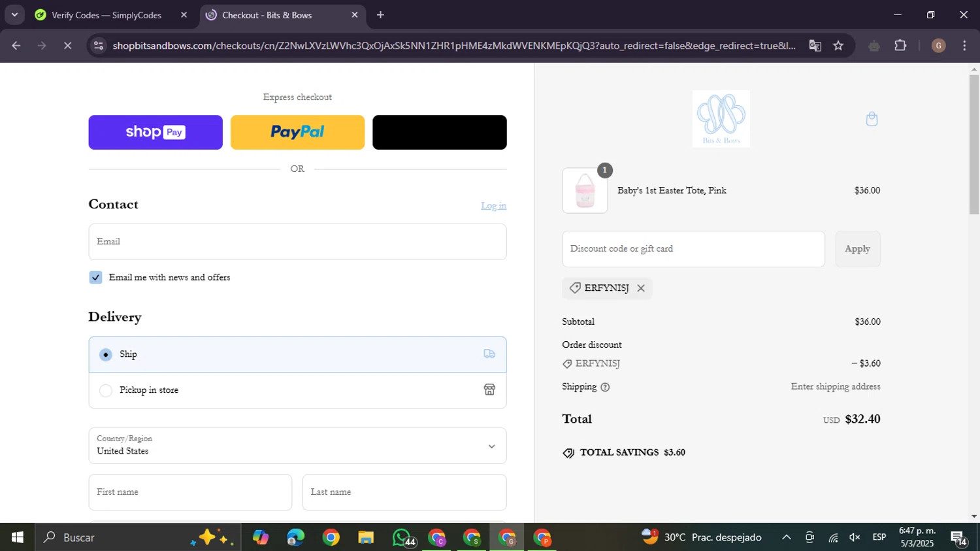Click the page vertical scrollbar
The image size is (980, 551).
(x=974, y=145)
